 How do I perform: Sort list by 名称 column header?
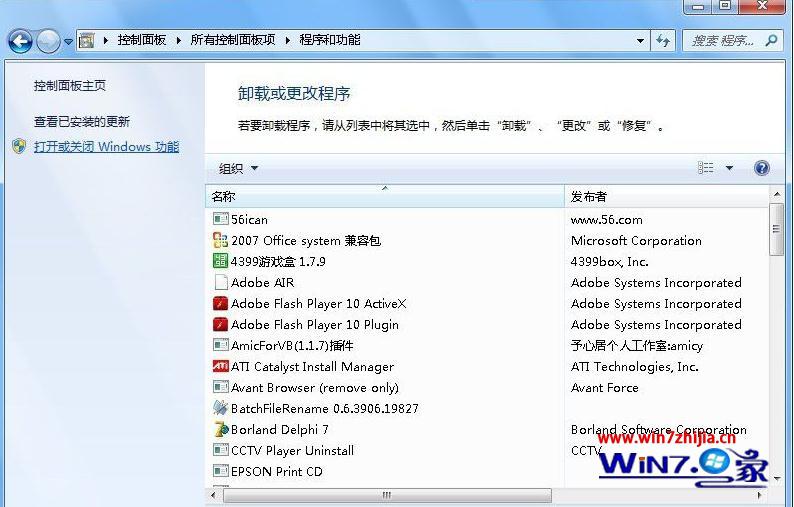tap(385, 197)
